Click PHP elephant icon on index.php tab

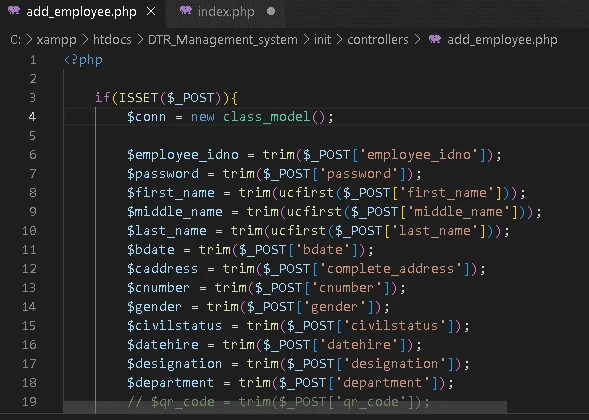(x=186, y=11)
